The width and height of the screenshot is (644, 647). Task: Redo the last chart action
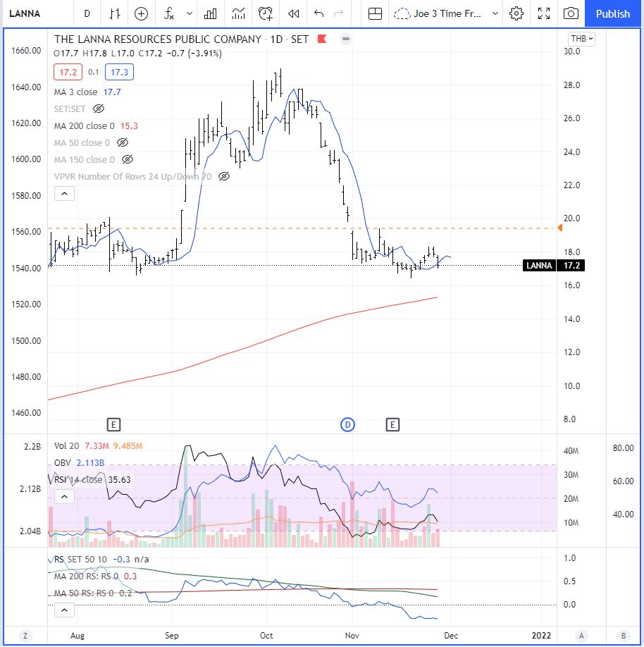coord(339,13)
